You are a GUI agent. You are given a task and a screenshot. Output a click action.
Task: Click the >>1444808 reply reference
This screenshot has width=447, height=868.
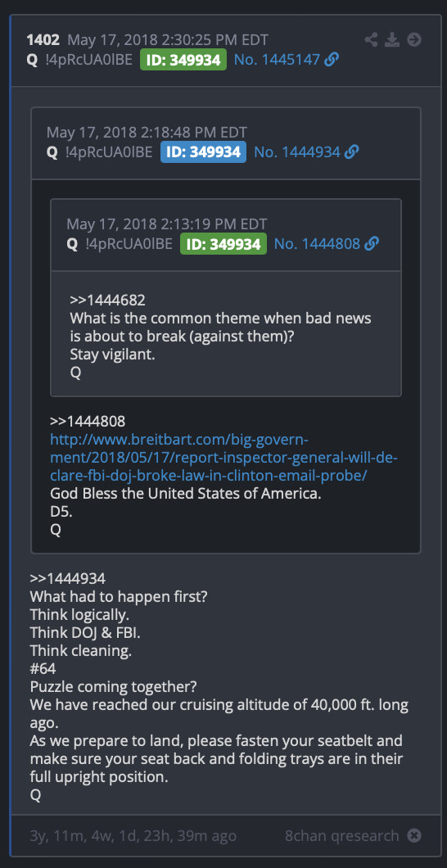pos(88,421)
